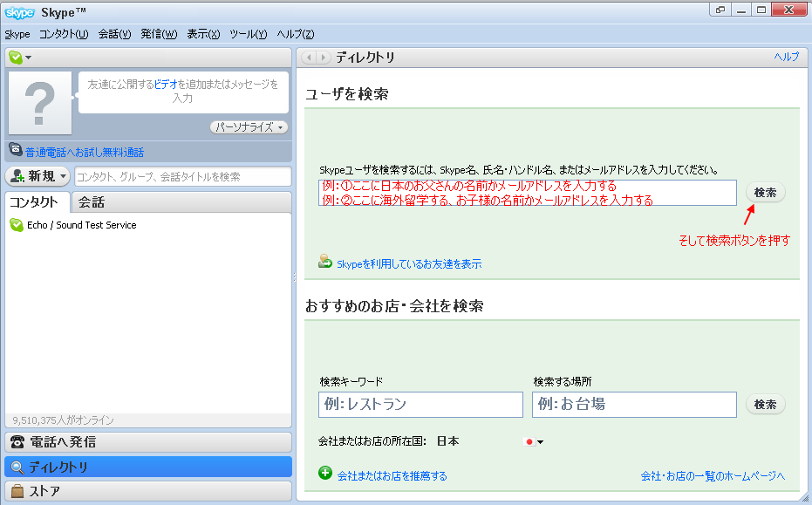Click the back arrow in the directory header

pos(309,58)
